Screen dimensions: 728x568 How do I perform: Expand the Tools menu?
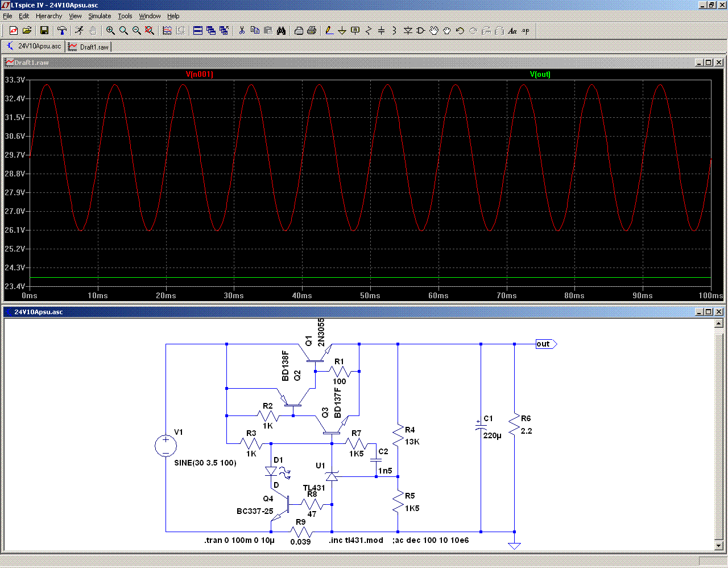tap(125, 16)
